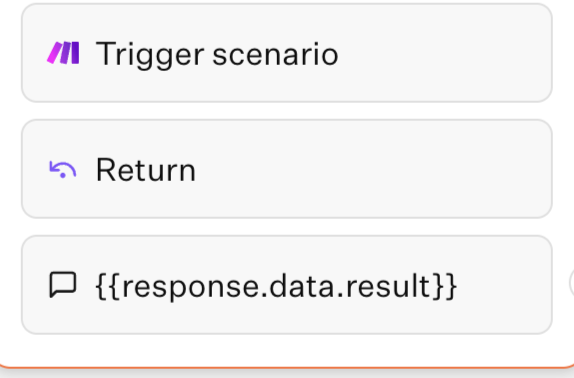Click blank area after {{response.data.result}} text
Image resolution: width=574 pixels, height=378 pixels.
click(x=503, y=285)
